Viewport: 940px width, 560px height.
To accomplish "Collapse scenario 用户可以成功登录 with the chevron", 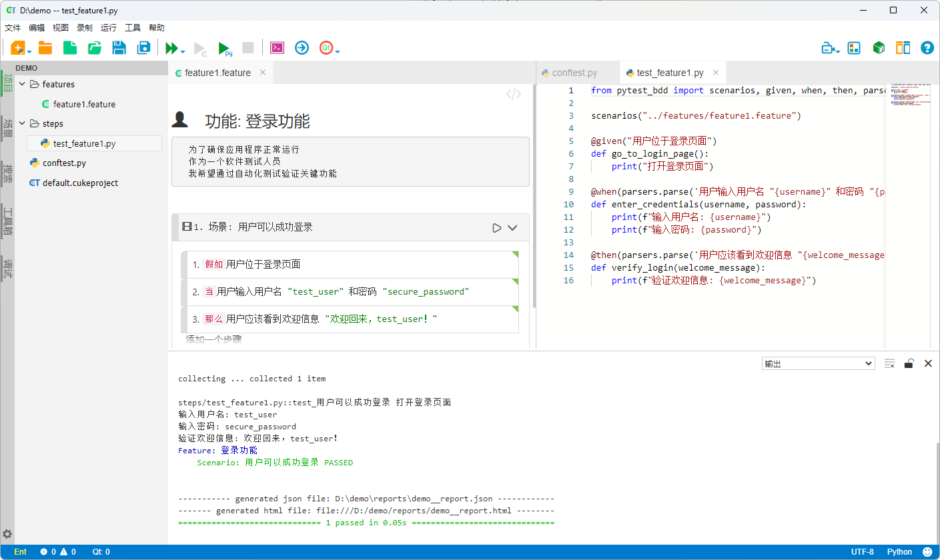I will tap(512, 228).
